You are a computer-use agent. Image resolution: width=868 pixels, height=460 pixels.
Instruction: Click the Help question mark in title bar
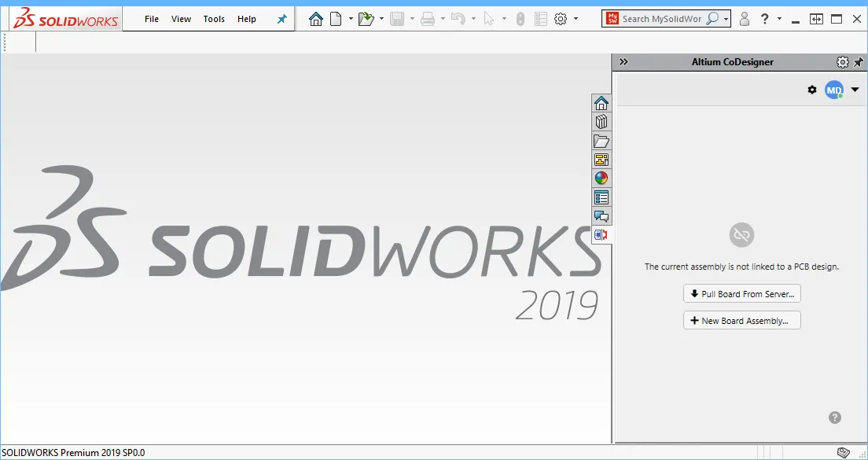(x=764, y=19)
